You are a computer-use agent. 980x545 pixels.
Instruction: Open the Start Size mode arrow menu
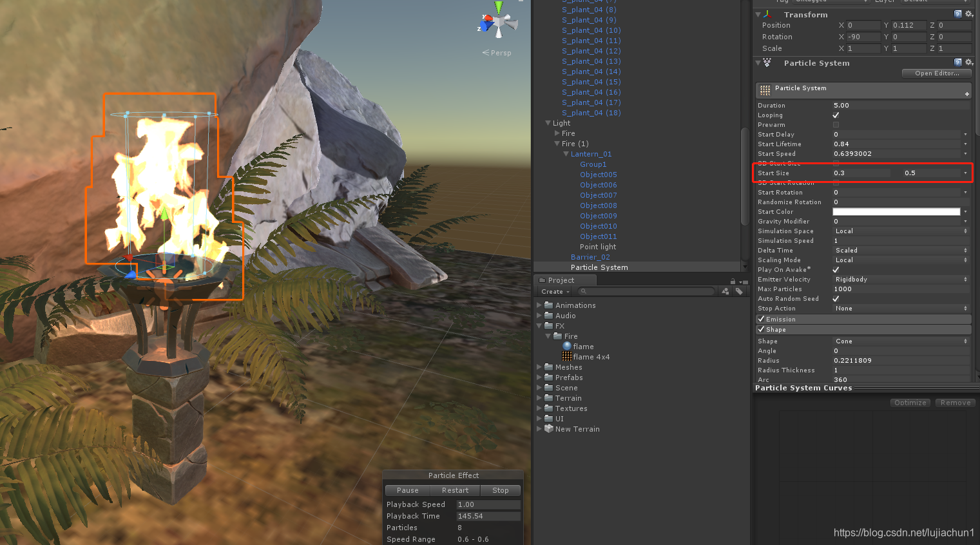(965, 173)
